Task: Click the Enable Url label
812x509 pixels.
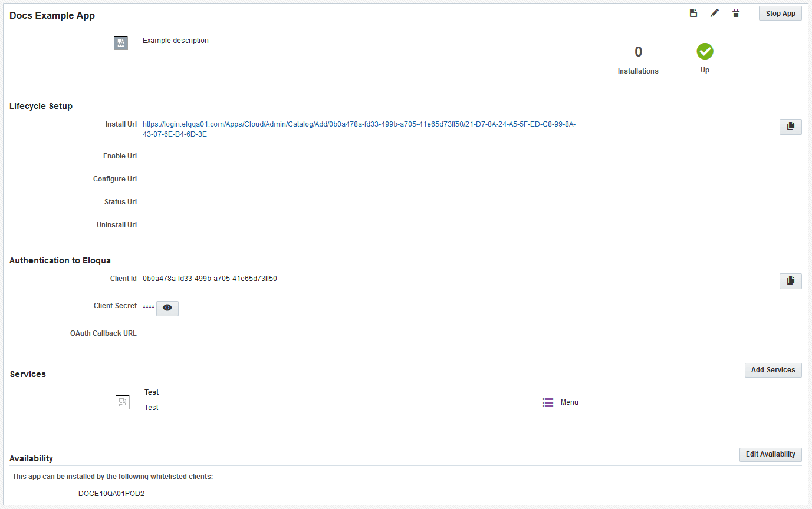Action: [120, 156]
